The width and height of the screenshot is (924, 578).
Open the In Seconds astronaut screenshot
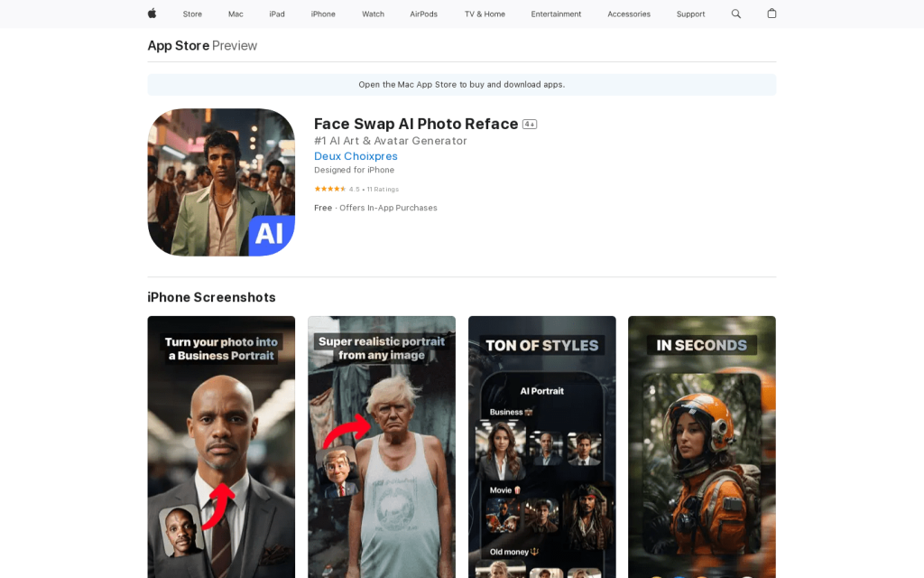coord(701,447)
